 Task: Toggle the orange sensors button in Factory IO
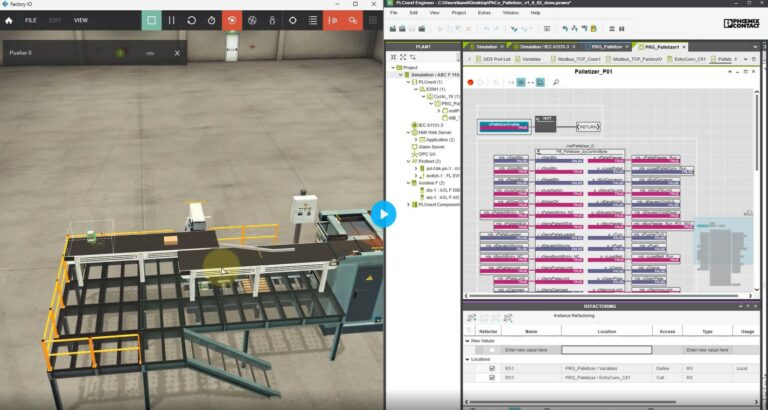coord(333,21)
